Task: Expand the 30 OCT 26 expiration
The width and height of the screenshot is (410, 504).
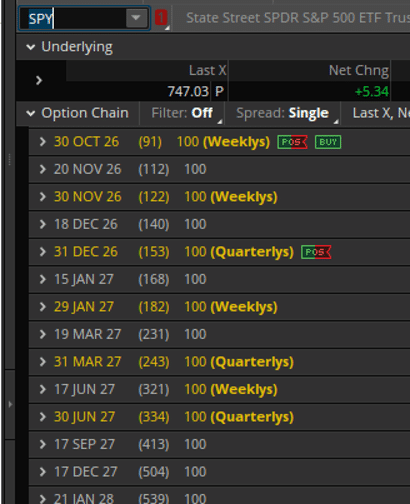Action: point(43,142)
